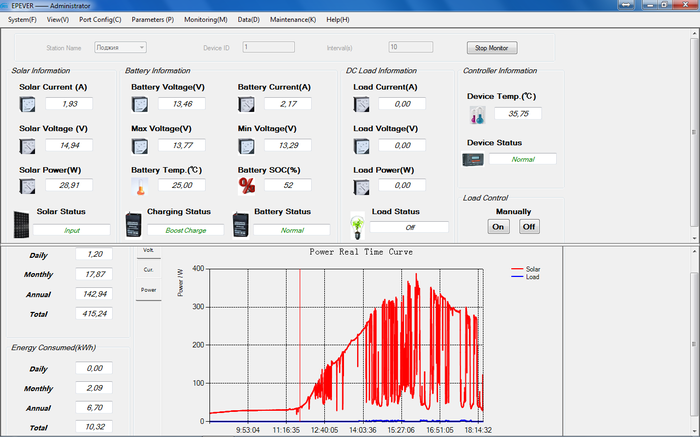This screenshot has width=700, height=437.
Task: Open the Parameters menu
Action: point(152,19)
